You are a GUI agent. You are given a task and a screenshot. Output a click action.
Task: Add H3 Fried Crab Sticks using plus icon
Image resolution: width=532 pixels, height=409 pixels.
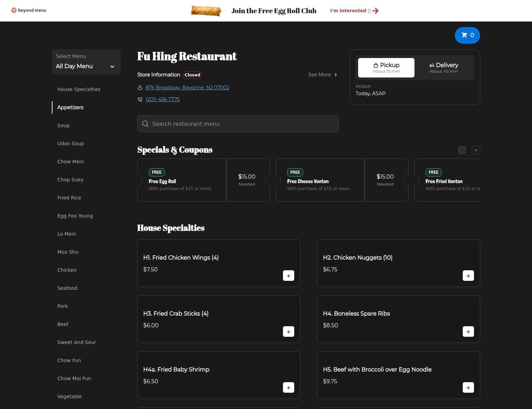pyautogui.click(x=288, y=332)
